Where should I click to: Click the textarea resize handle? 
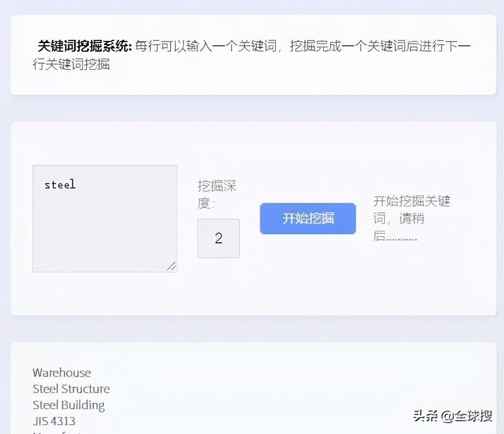pyautogui.click(x=172, y=267)
